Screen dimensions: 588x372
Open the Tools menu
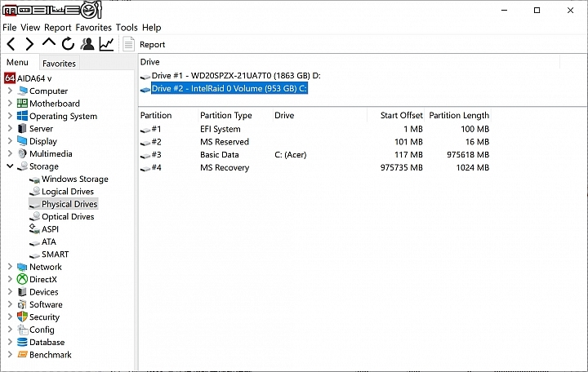[x=127, y=28]
